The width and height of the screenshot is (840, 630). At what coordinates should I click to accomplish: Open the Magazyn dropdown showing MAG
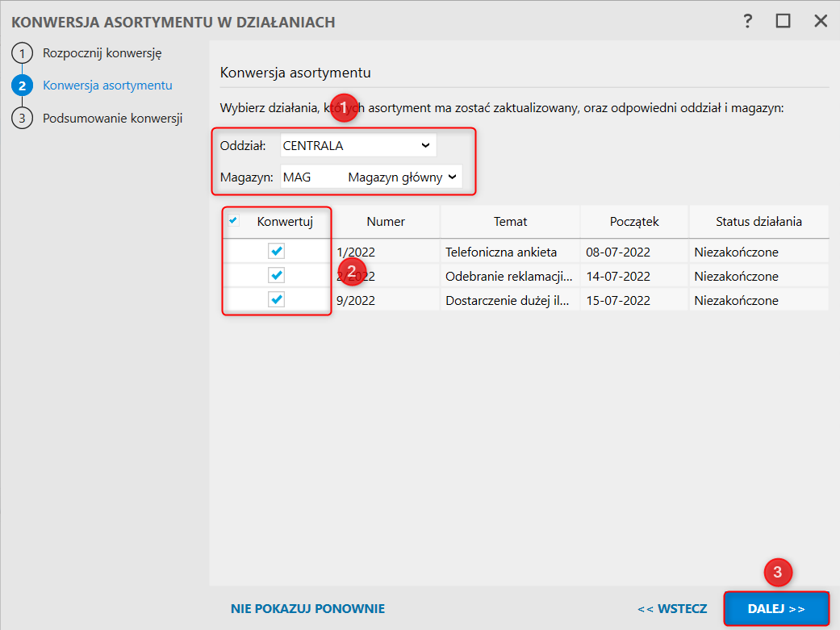coord(371,177)
